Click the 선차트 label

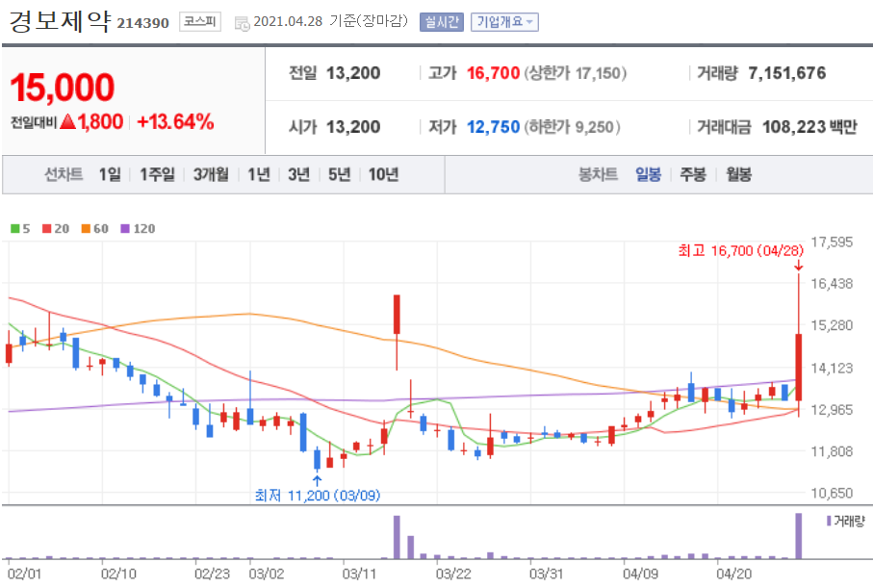(64, 175)
